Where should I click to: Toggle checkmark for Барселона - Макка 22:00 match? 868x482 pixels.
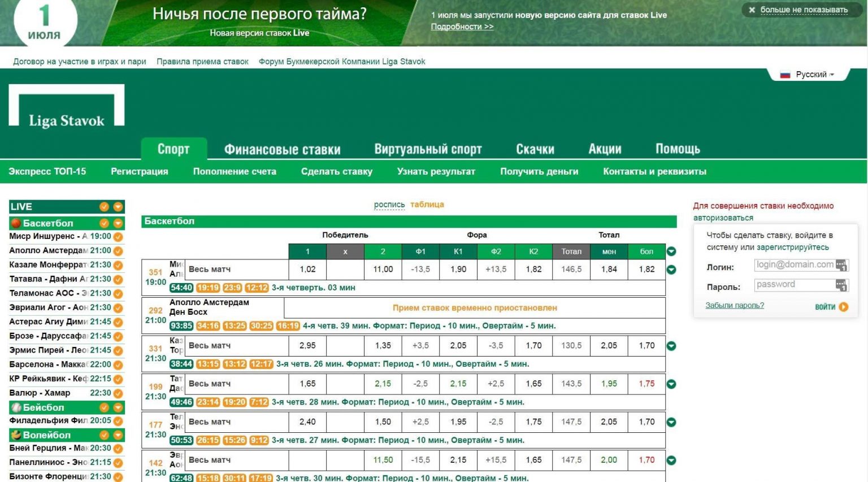tap(118, 364)
